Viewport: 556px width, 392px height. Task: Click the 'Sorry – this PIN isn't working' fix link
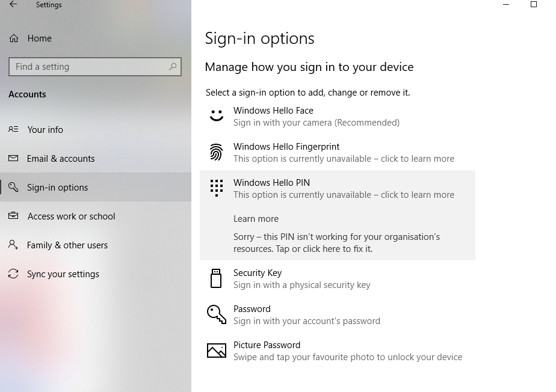[x=336, y=243]
